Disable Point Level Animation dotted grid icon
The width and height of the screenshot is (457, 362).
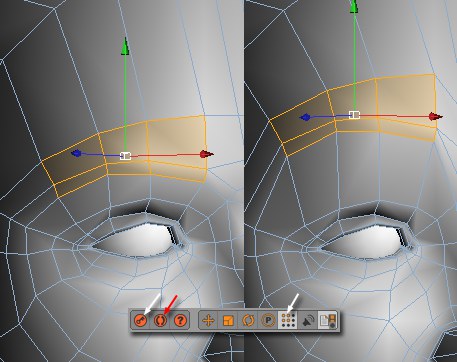tap(288, 320)
